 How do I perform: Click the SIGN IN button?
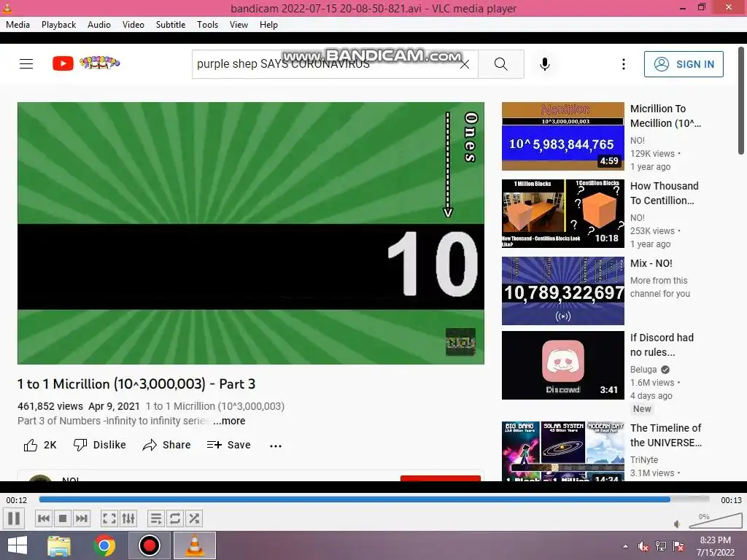coord(684,64)
